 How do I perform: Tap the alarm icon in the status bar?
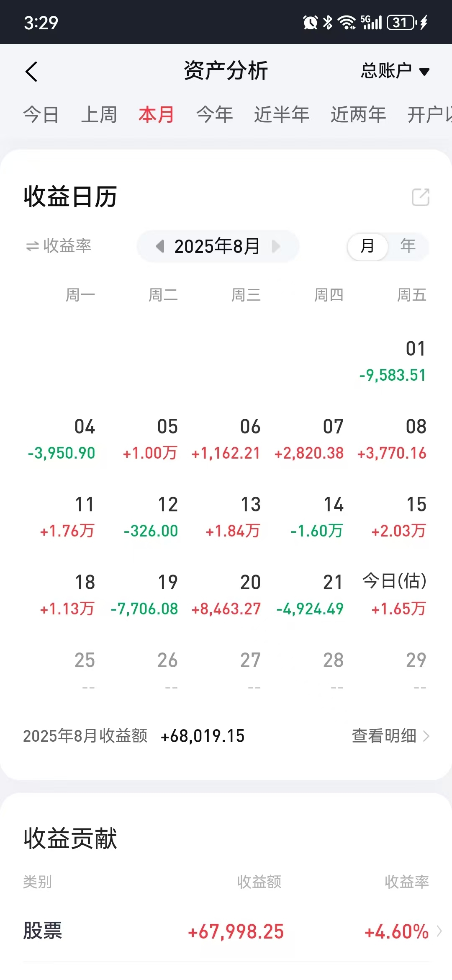coord(310,23)
